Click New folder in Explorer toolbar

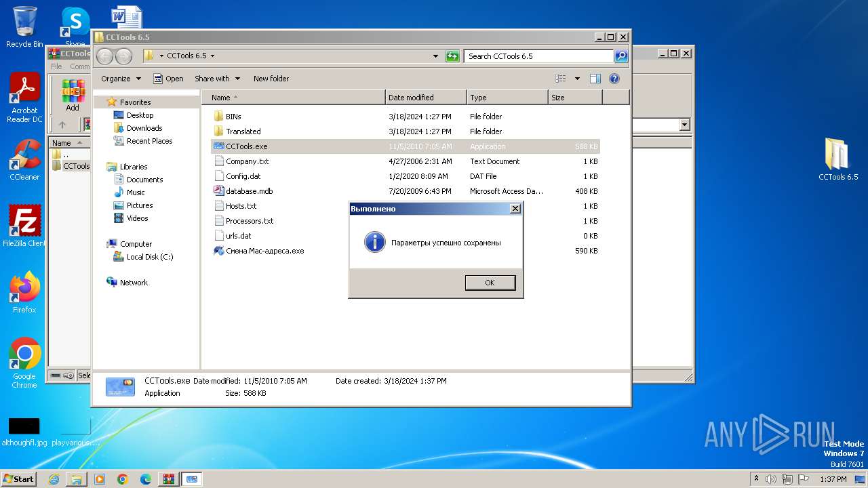point(271,79)
